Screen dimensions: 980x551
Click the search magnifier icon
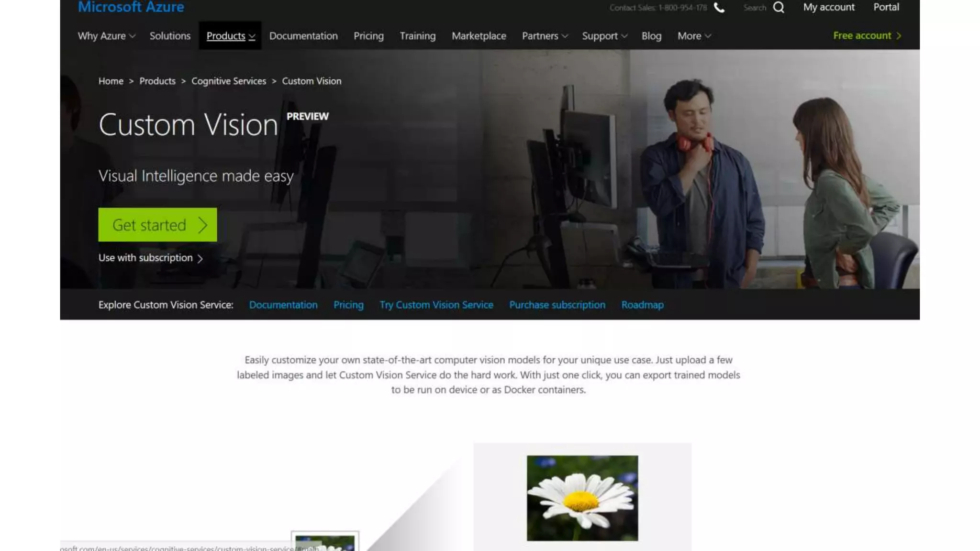pos(779,8)
